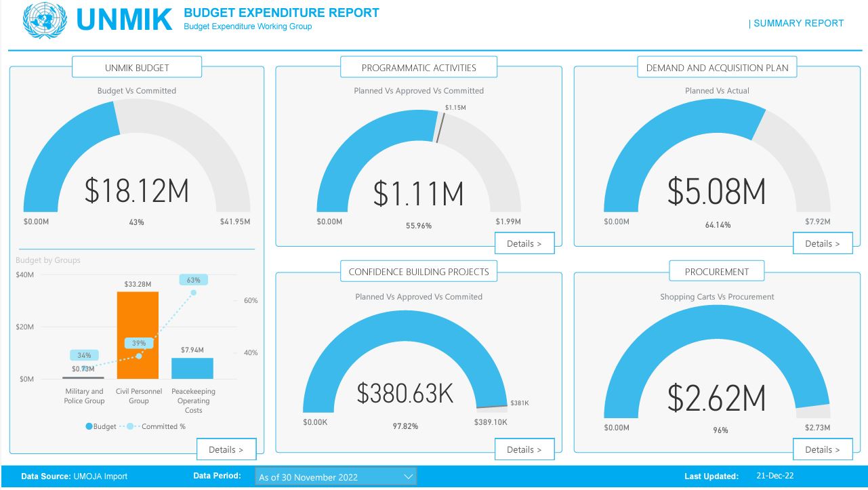The height and width of the screenshot is (490, 868).
Task: Click the $33.28M bar value label
Action: (x=138, y=284)
